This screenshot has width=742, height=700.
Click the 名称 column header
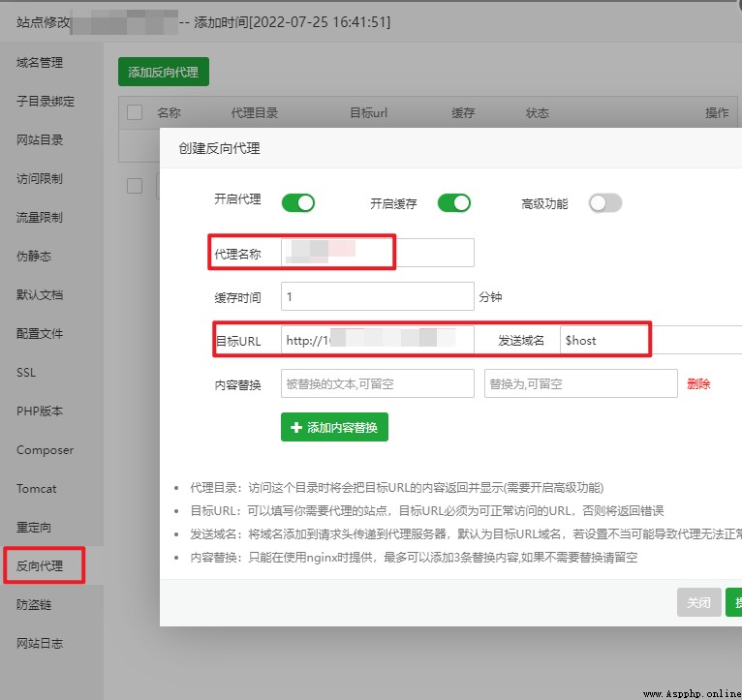pos(169,113)
